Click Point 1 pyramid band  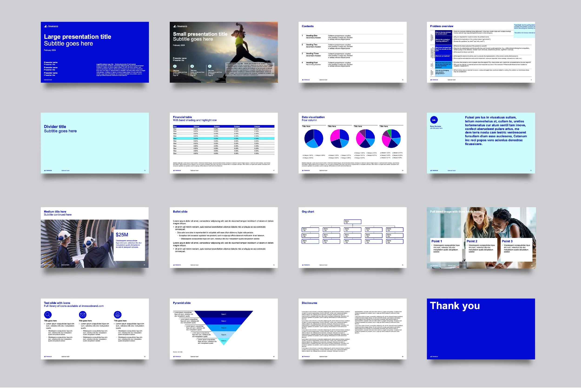tap(223, 314)
